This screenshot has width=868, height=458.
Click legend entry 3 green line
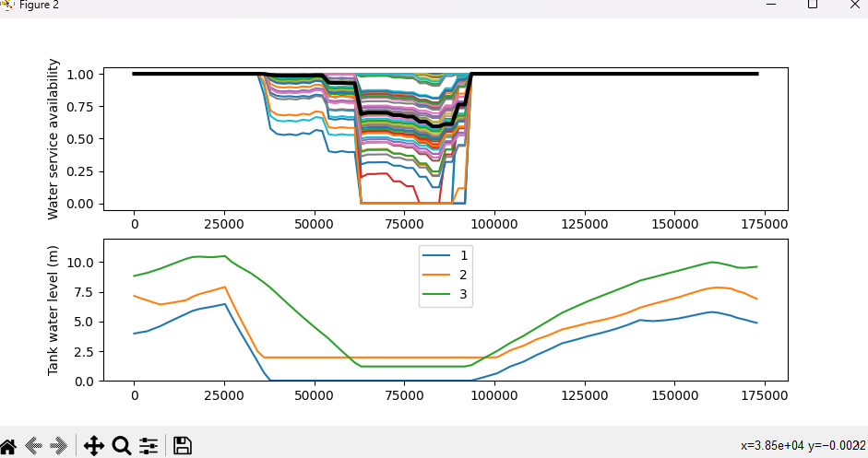pos(436,294)
